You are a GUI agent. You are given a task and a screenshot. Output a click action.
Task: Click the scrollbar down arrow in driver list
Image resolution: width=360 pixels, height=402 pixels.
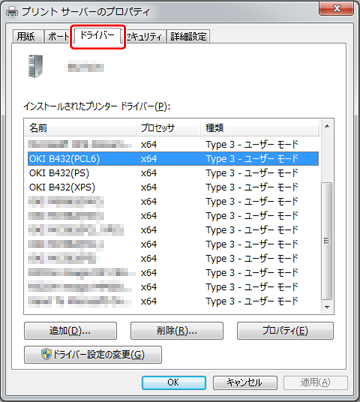pos(327,307)
